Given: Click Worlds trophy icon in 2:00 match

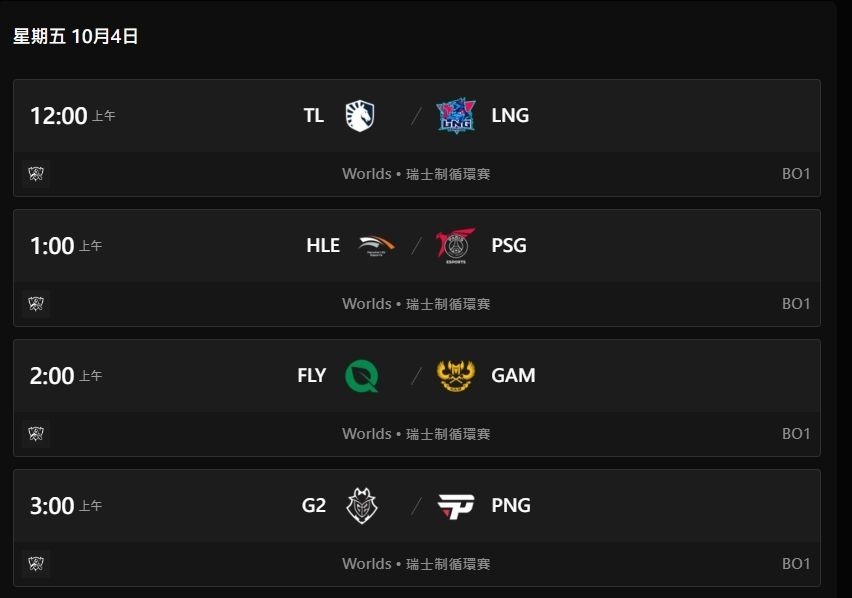Looking at the screenshot, I should (36, 433).
